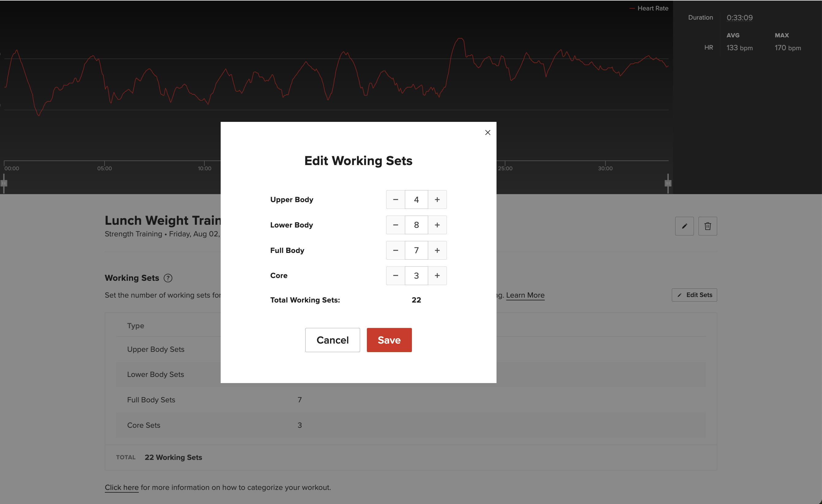Open the Edit Sets dialog
Viewport: 822px width, 504px height.
tap(694, 295)
